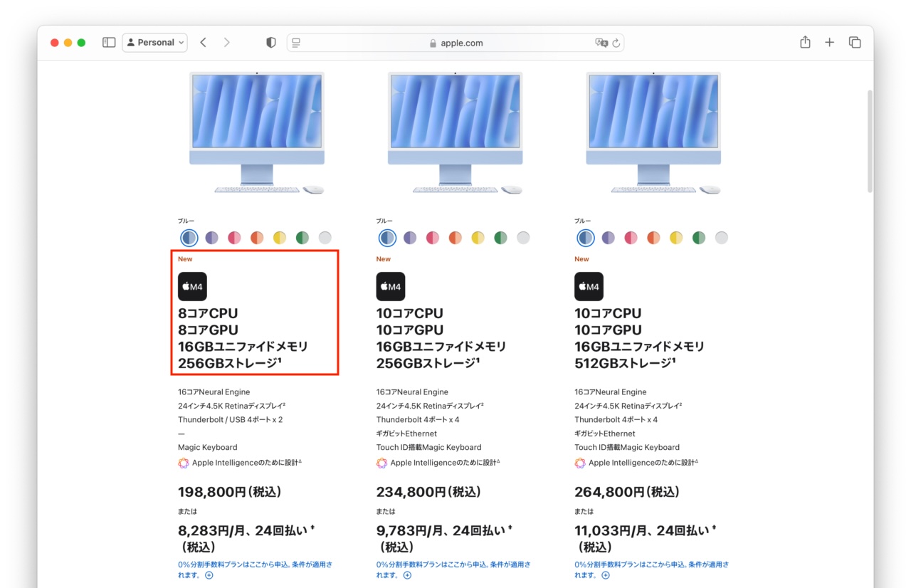Image resolution: width=911 pixels, height=588 pixels.
Task: Select blue swatch for the 8-core CPU iMac
Action: pos(189,238)
